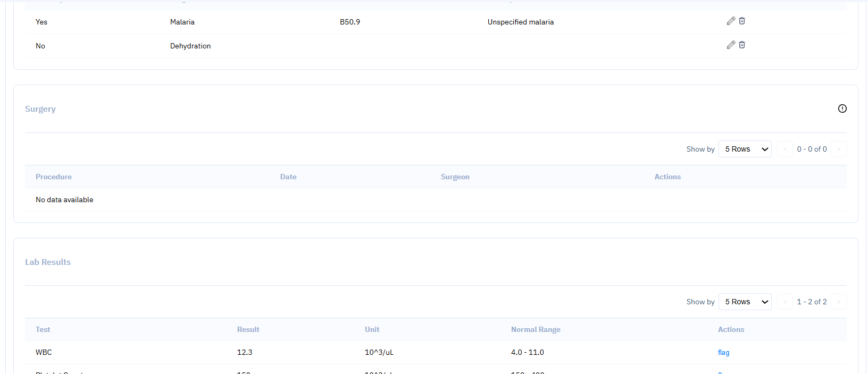Select the Malaria diagnosis cell
This screenshot has width=868, height=374.
point(182,22)
